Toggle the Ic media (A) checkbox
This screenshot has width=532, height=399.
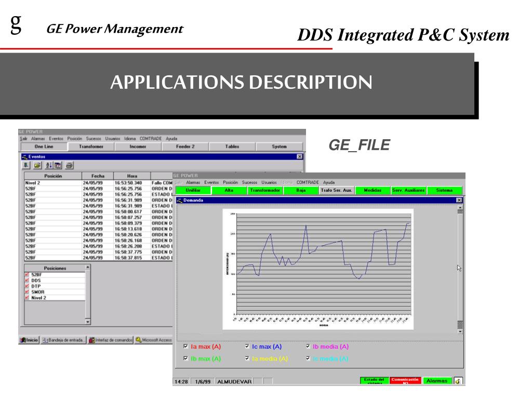click(x=308, y=358)
